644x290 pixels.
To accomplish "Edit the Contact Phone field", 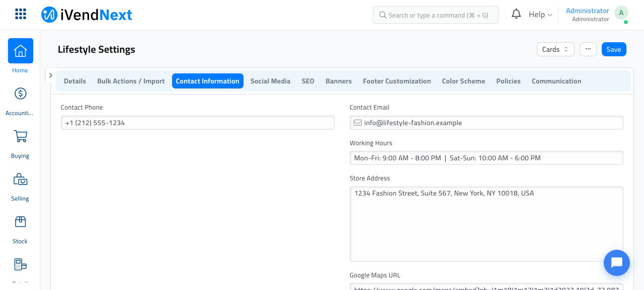I will pyautogui.click(x=198, y=123).
